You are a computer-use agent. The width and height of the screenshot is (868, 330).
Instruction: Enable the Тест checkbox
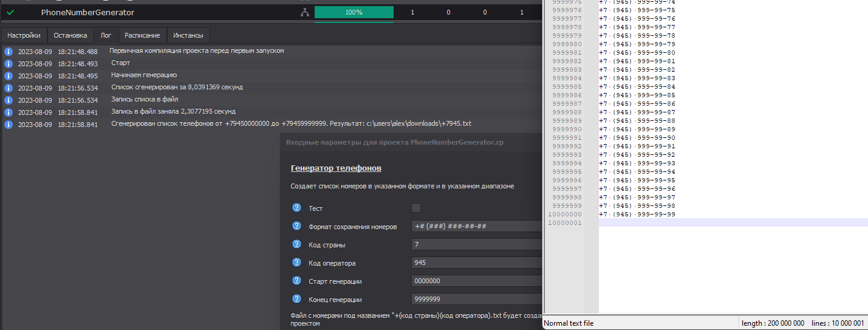(416, 208)
